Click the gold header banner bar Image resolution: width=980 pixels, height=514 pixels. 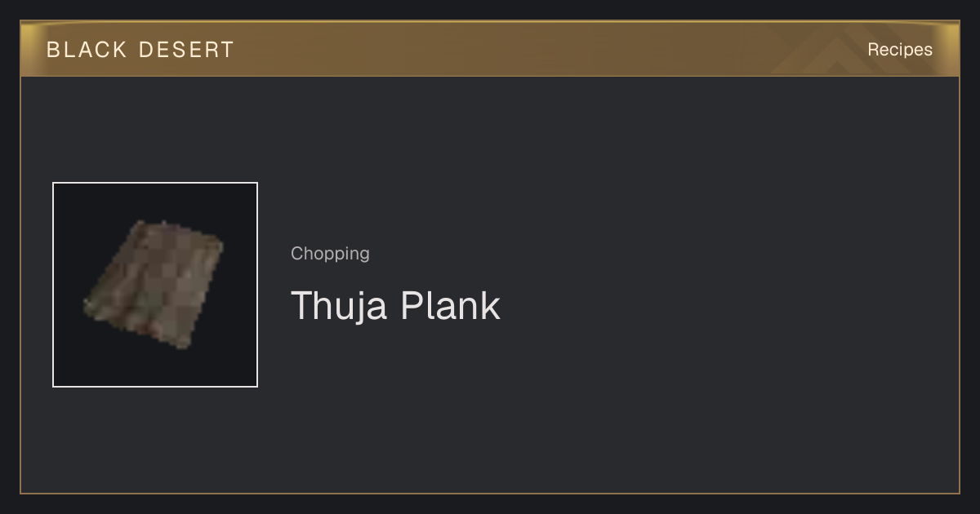490,49
